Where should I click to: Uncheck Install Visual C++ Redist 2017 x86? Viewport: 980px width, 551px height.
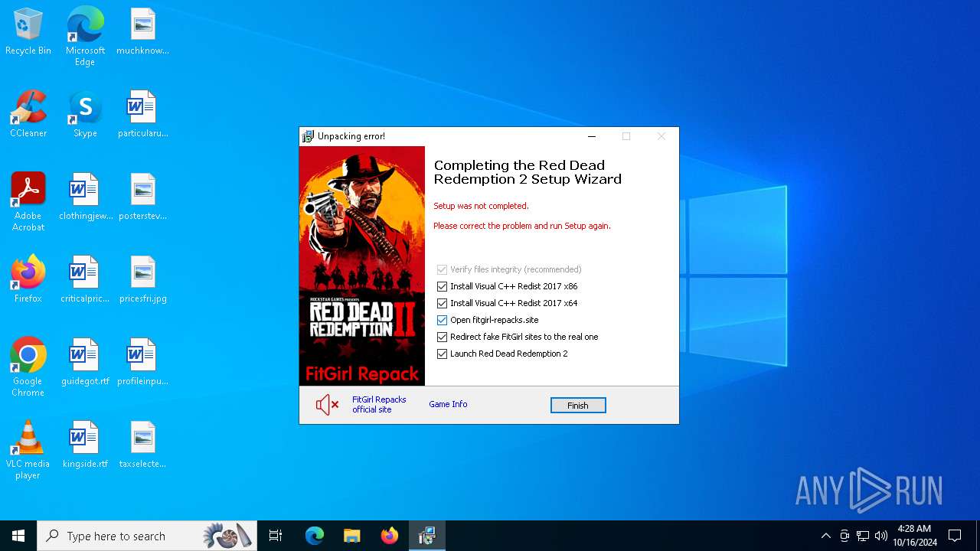pyautogui.click(x=442, y=286)
